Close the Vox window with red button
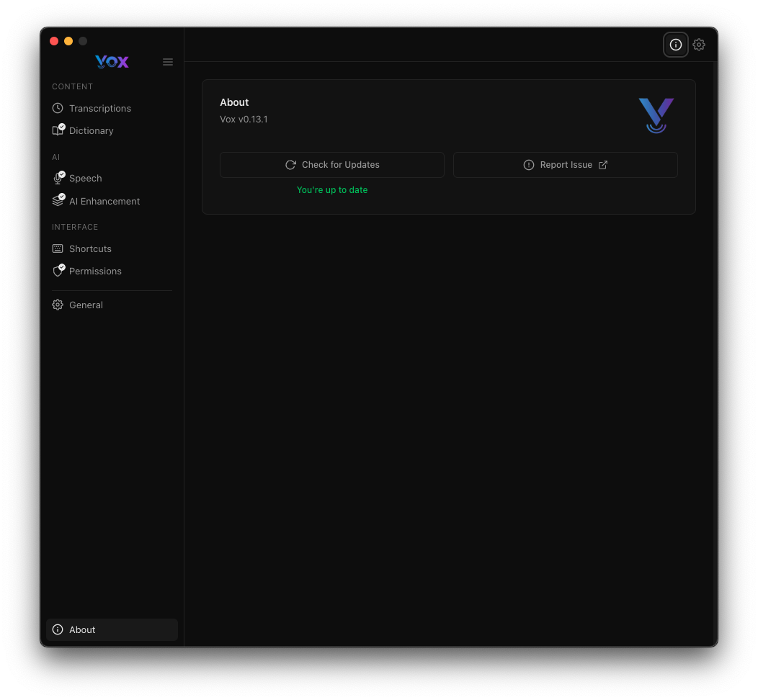Image resolution: width=758 pixels, height=700 pixels. 54,41
